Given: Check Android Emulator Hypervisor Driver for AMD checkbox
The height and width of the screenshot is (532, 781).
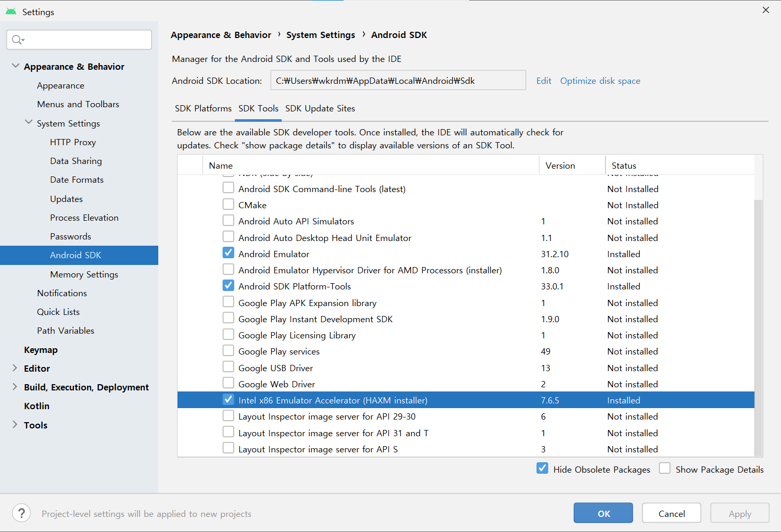Looking at the screenshot, I should 228,269.
